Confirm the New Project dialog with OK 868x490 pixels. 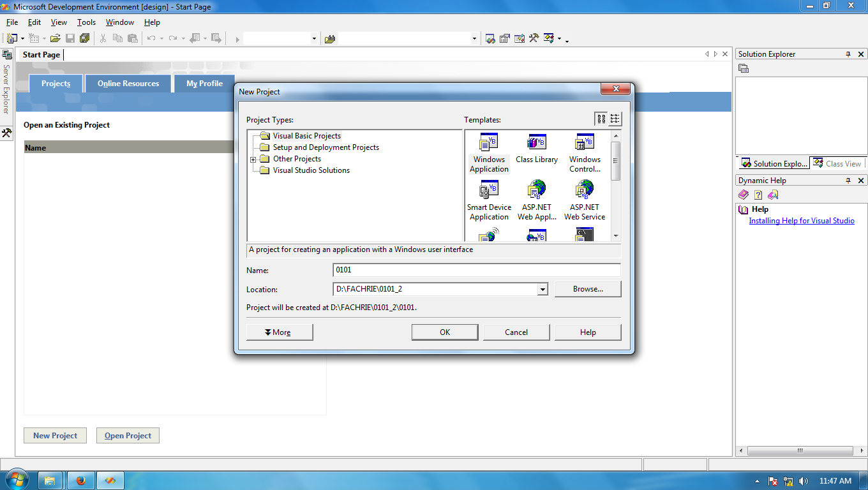445,332
